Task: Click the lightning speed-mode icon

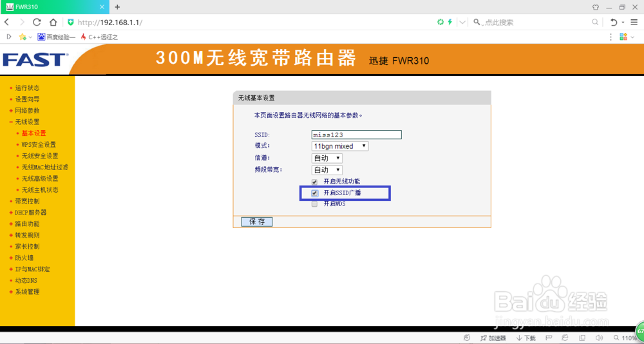Action: point(450,22)
